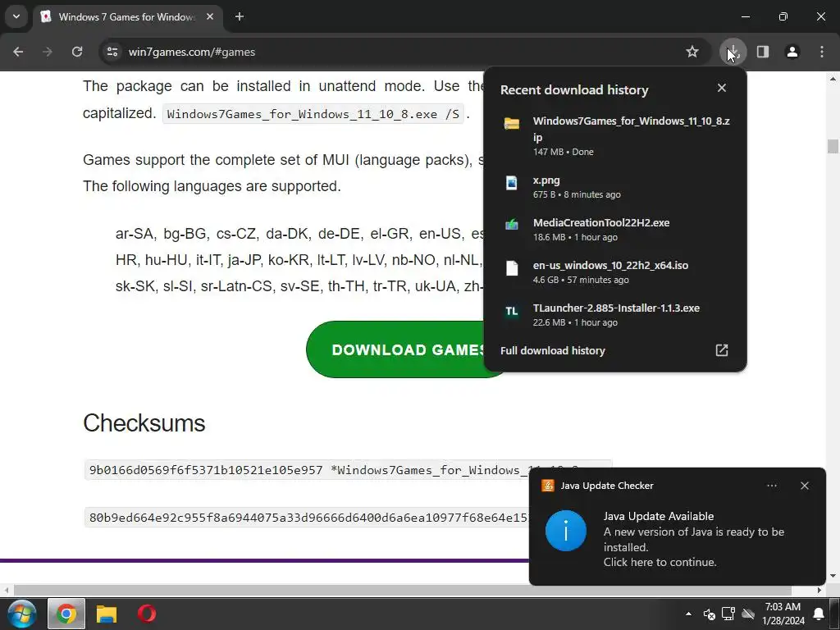Open x.png from download history
840x630 pixels.
pos(615,186)
